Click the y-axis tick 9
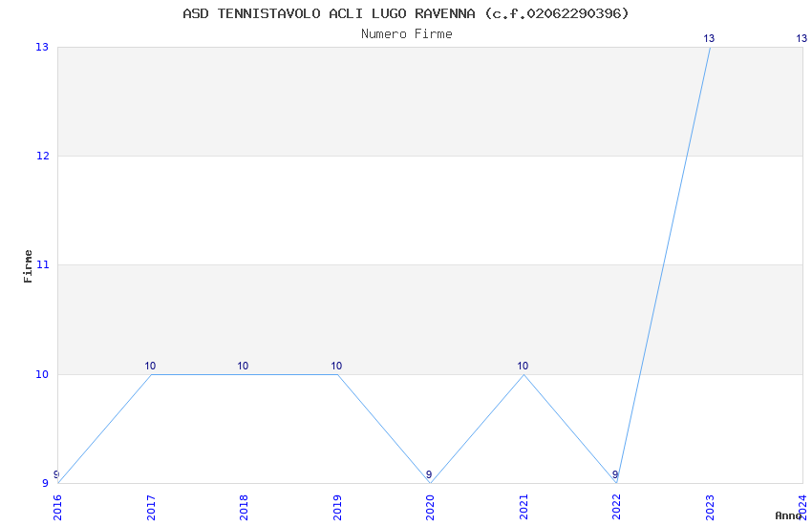Screen dimensions: 812x525 coord(45,483)
